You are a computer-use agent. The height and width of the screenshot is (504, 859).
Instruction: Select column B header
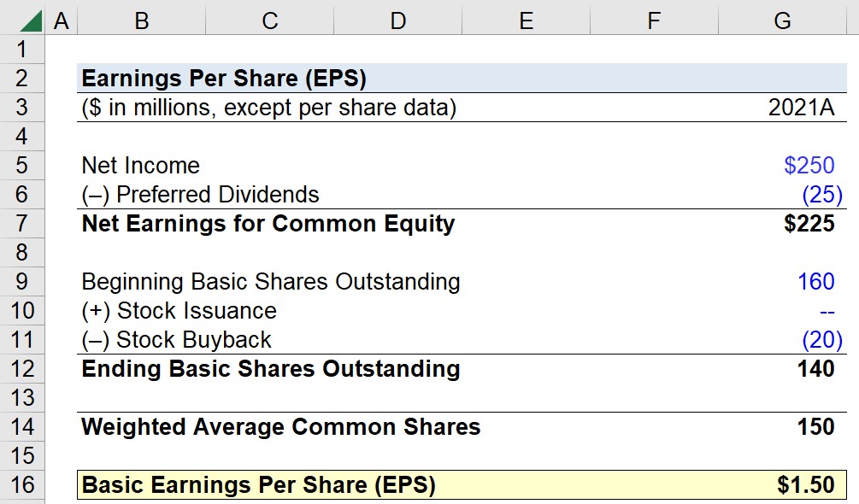(x=142, y=21)
